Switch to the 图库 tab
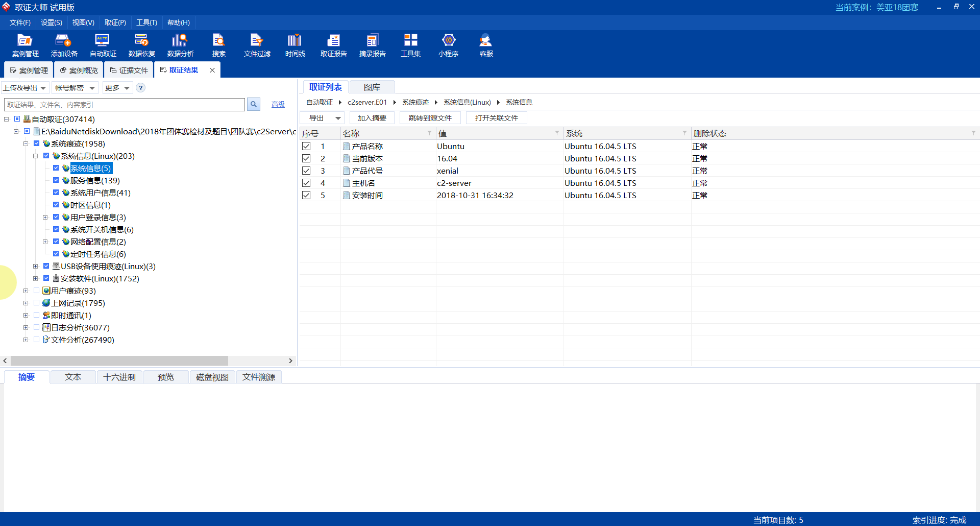 (x=372, y=87)
